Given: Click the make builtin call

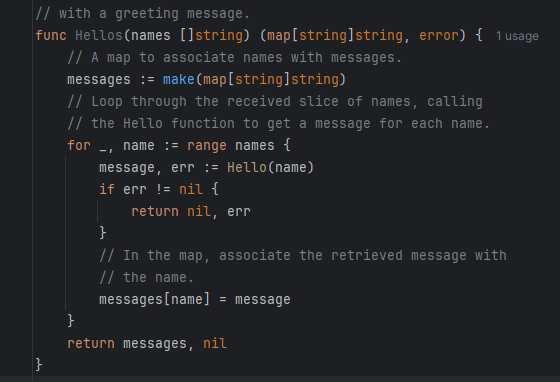Looking at the screenshot, I should 179,79.
